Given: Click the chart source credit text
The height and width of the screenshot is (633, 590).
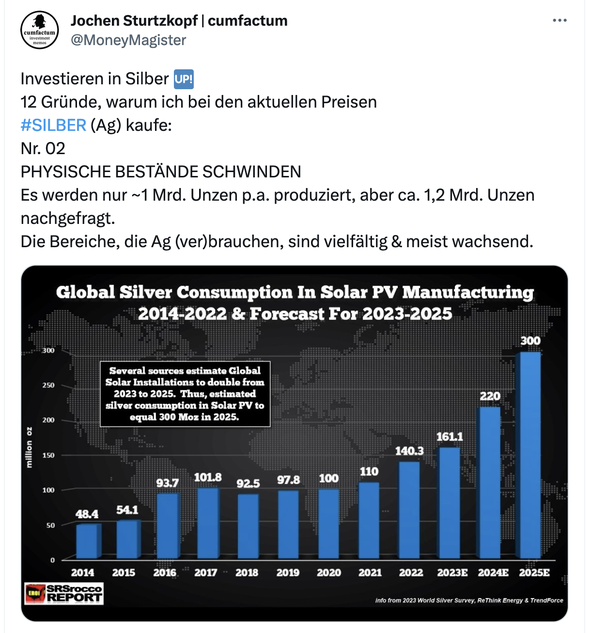Looking at the screenshot, I should click(469, 600).
